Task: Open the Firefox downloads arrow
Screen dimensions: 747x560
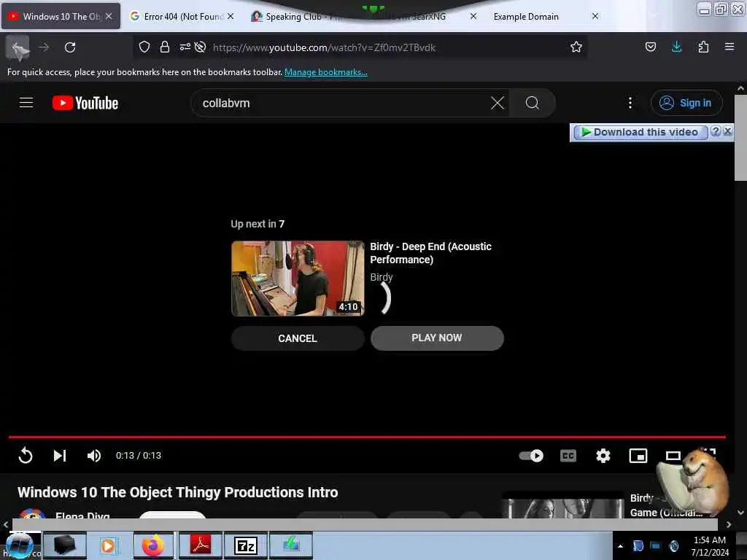Action: point(676,47)
